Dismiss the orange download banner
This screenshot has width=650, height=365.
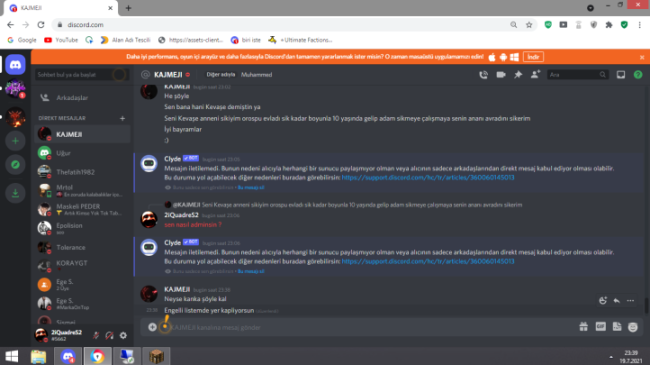point(642,57)
